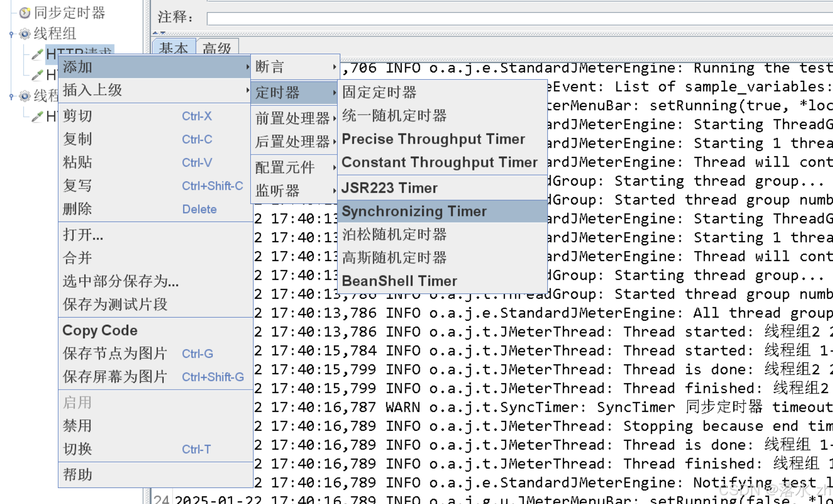Click the SyncTimer 同步定时器 timeout WARN log line
The height and width of the screenshot is (504, 833).
click(543, 407)
